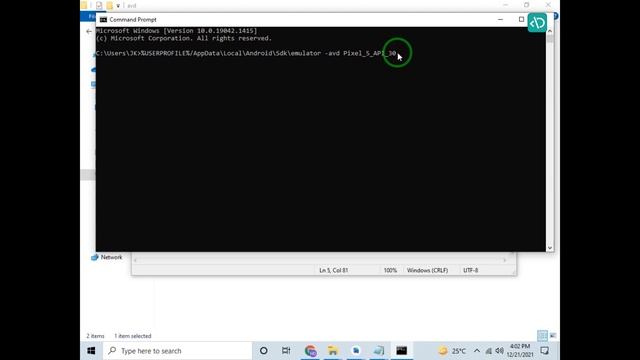640x360 pixels.
Task: Click Notepad horizontal scrollbar left arrow
Action: click(136, 260)
